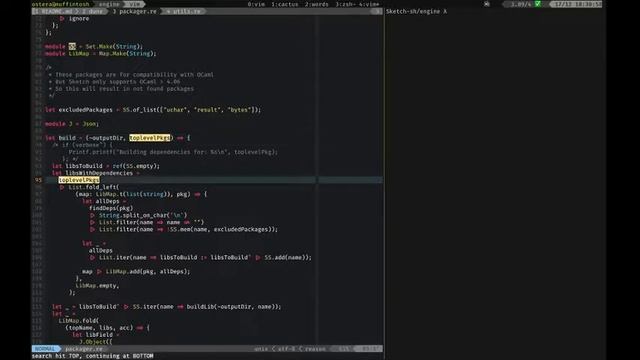This screenshot has height=360, width=640.
Task: Click the 'reason' filetype indicator
Action: coord(315,349)
